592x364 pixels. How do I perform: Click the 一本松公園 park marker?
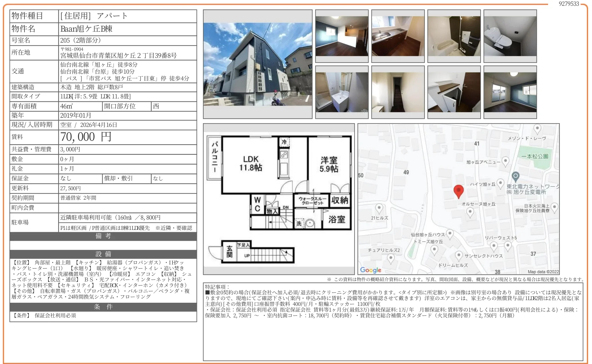pos(535,157)
